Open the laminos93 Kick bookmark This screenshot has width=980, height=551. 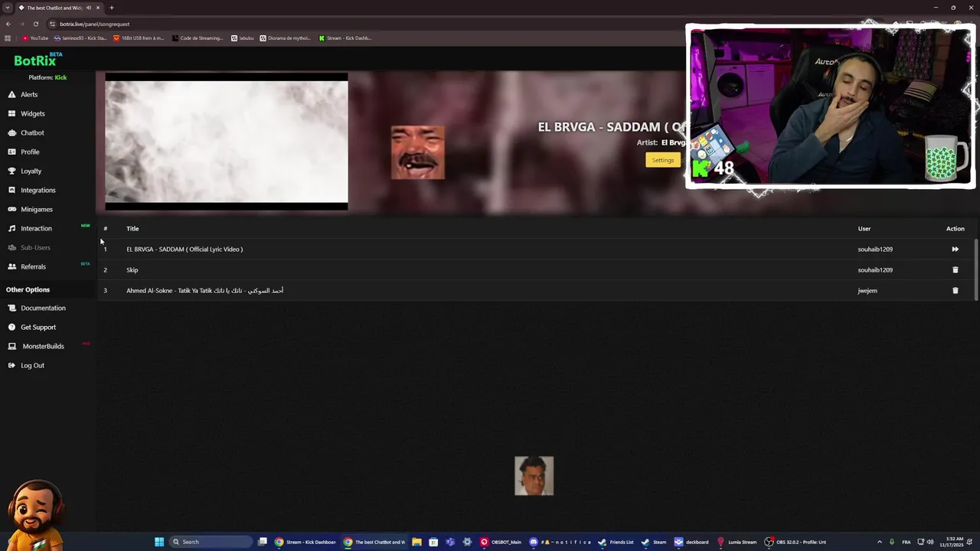coord(80,37)
